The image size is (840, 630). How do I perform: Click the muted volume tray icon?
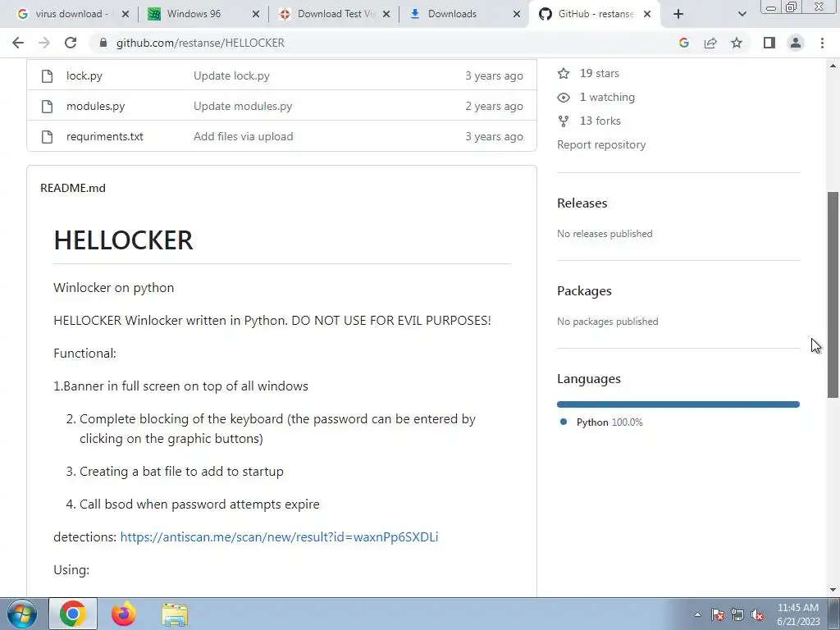click(757, 614)
